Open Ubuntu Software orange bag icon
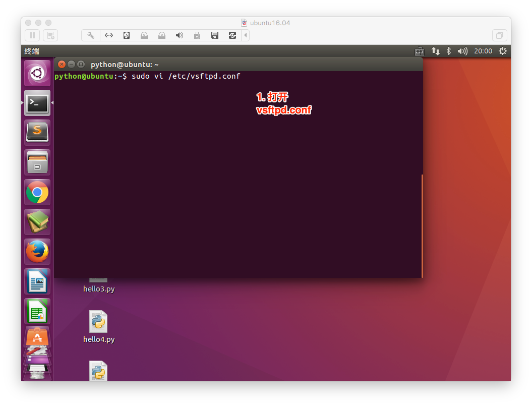Viewport: 532px width, 406px height. 37,336
